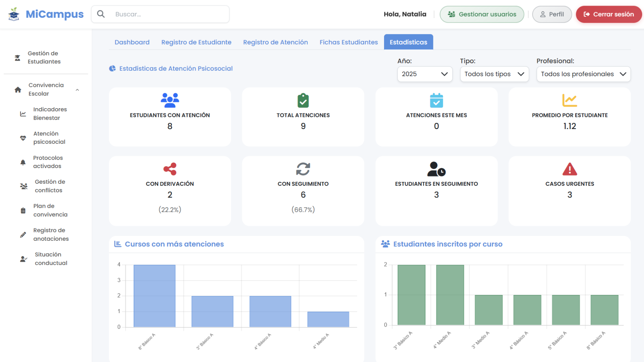The image size is (644, 362).
Task: Open the Todos los profesionales dropdown
Action: 583,74
